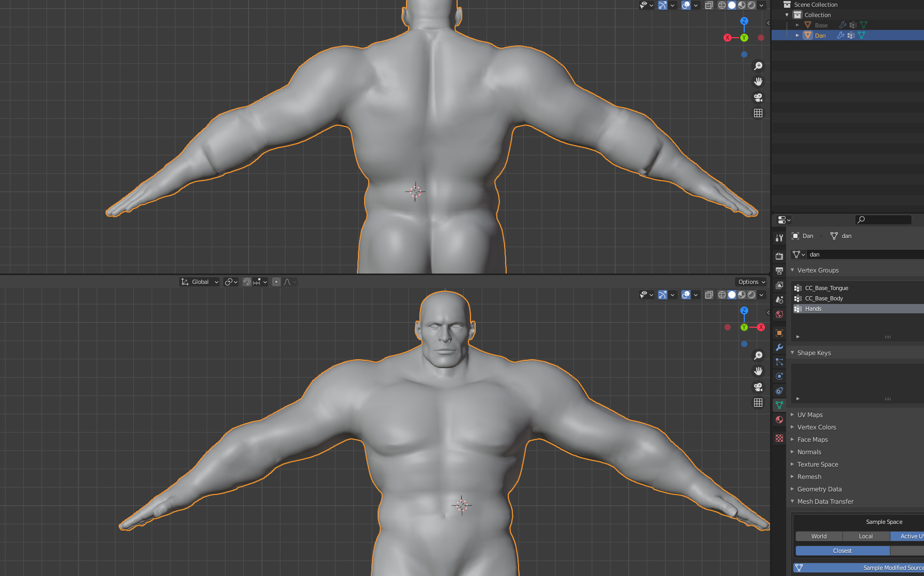This screenshot has width=924, height=576.
Task: Click Dan's modifier wrench icon in outliner
Action: coord(841,36)
